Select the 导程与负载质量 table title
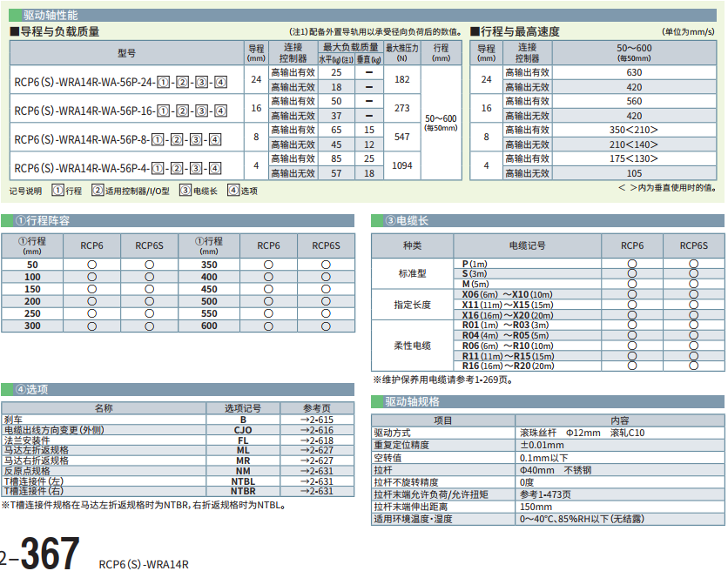728x571 pixels. click(55, 31)
